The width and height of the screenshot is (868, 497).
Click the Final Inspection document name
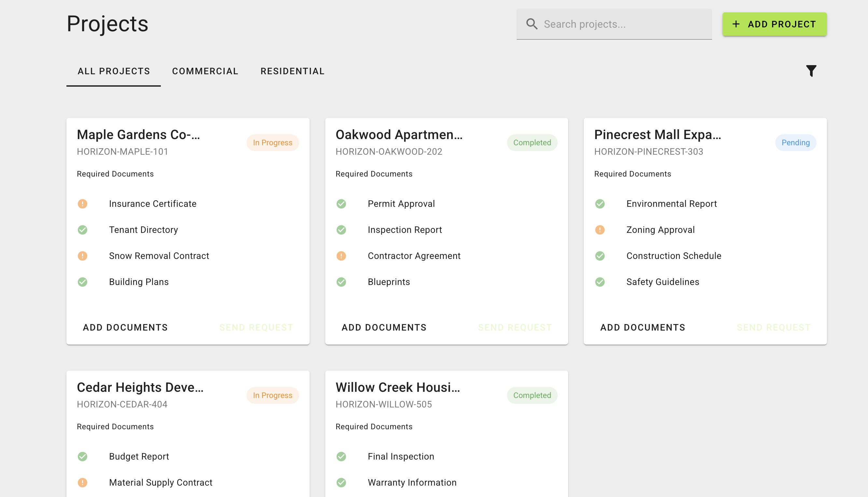[400, 456]
